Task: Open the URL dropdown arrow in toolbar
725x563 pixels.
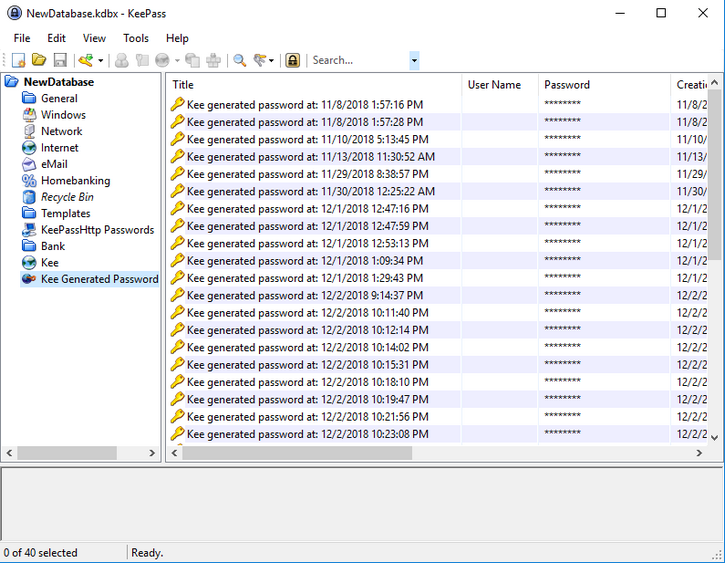Action: [x=177, y=61]
